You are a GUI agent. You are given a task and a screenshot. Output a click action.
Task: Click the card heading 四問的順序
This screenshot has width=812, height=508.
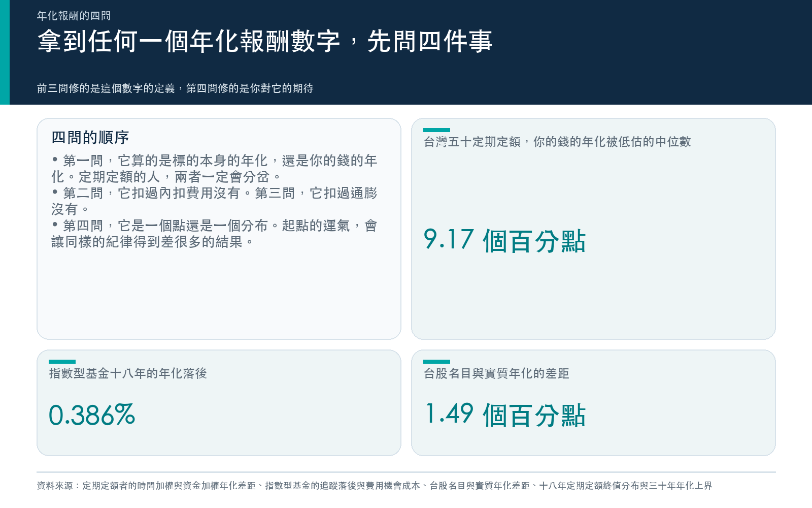(x=90, y=137)
